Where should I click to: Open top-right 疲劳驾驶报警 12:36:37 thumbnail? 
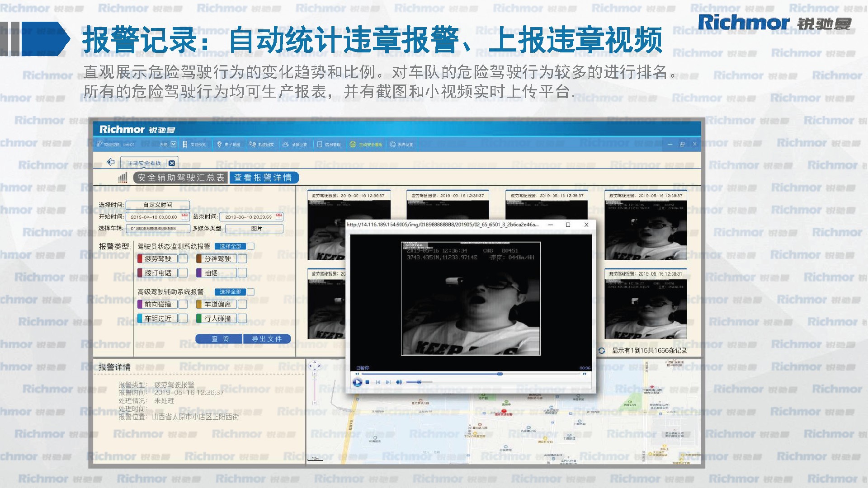click(646, 225)
